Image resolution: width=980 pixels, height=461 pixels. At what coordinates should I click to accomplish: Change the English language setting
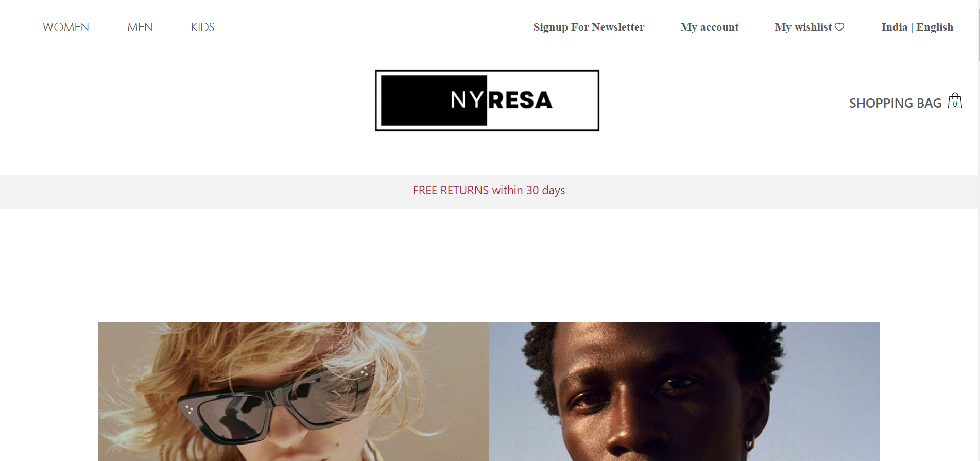[935, 27]
